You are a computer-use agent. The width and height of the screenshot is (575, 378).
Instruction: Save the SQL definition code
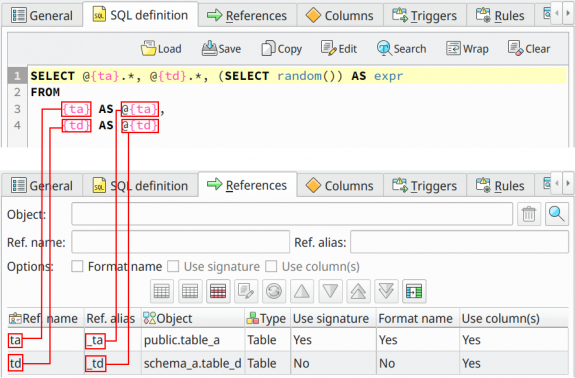[221, 48]
